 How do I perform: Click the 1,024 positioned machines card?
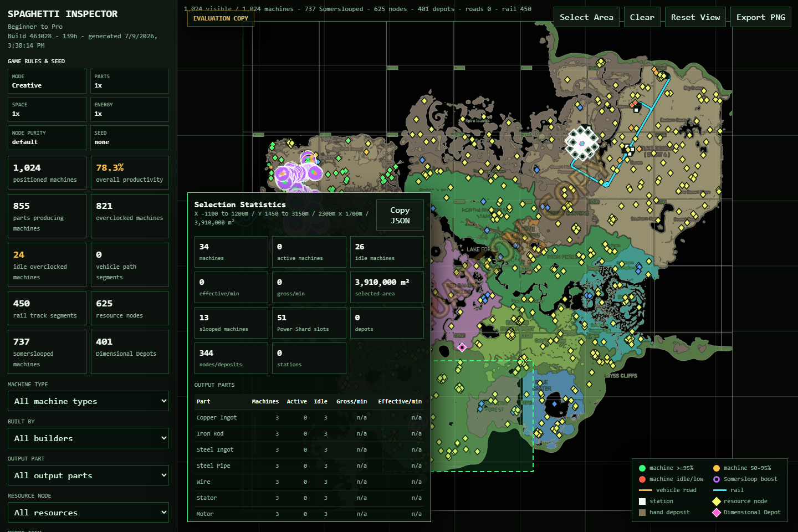[47, 173]
